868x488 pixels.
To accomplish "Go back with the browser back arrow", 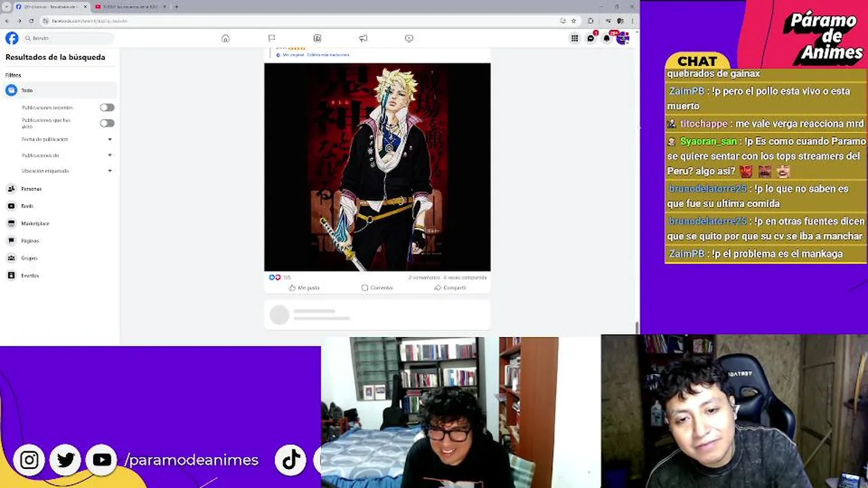I will pyautogui.click(x=7, y=21).
